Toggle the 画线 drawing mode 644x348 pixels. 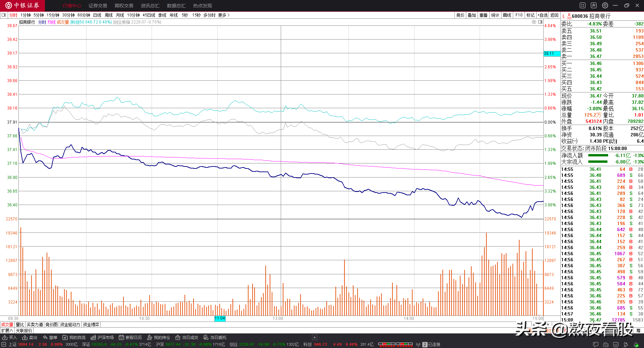click(507, 15)
